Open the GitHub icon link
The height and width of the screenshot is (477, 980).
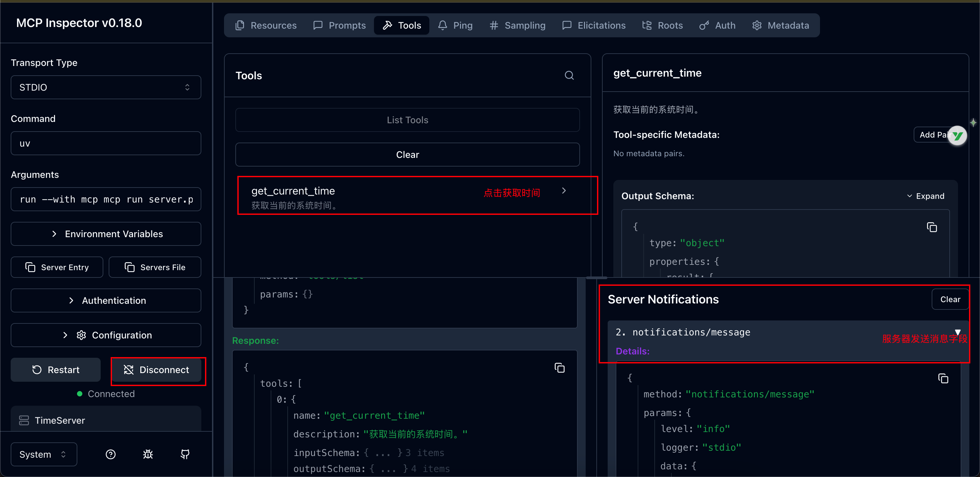[185, 454]
